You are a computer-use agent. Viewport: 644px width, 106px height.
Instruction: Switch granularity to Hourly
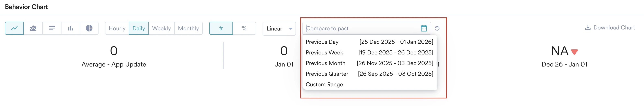tap(117, 28)
